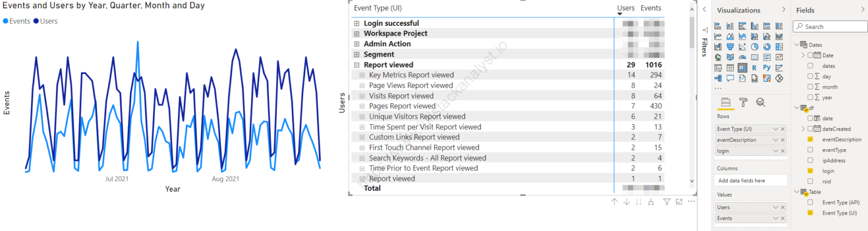868x231 pixels.
Task: Uncheck the login field checkbox
Action: coord(810,171)
